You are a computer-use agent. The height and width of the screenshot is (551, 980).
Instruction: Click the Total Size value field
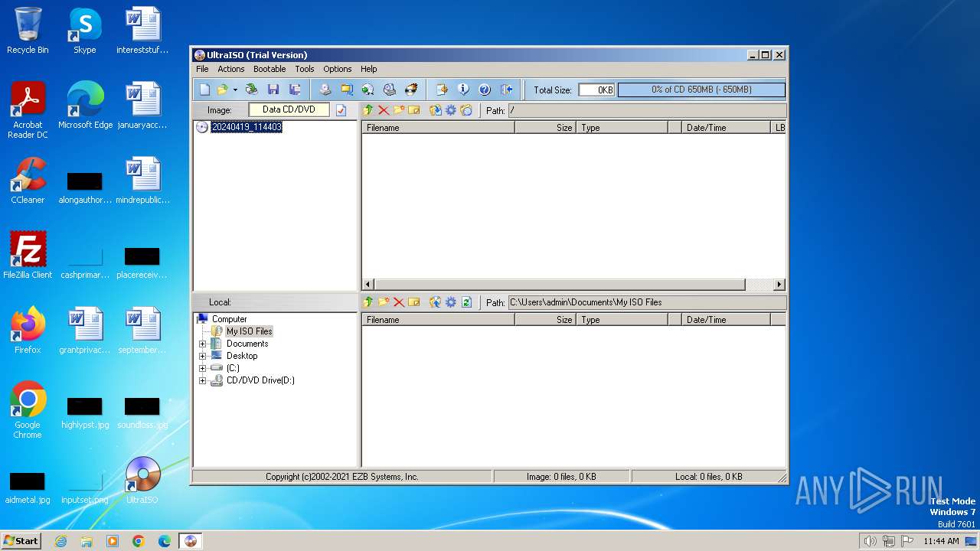coord(596,90)
